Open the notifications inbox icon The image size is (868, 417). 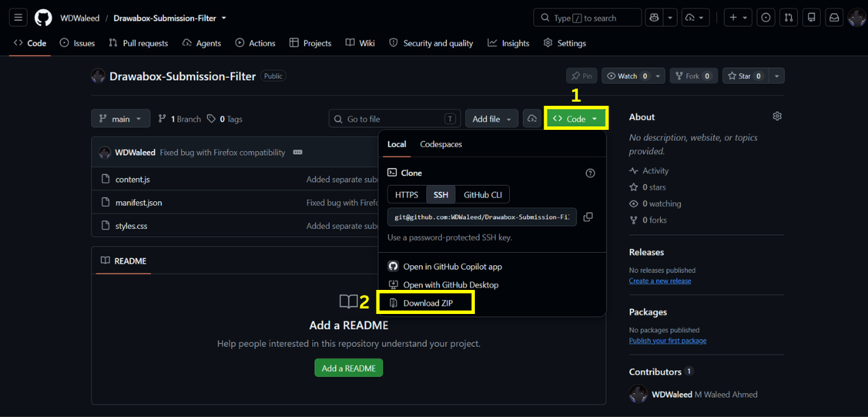(x=834, y=18)
